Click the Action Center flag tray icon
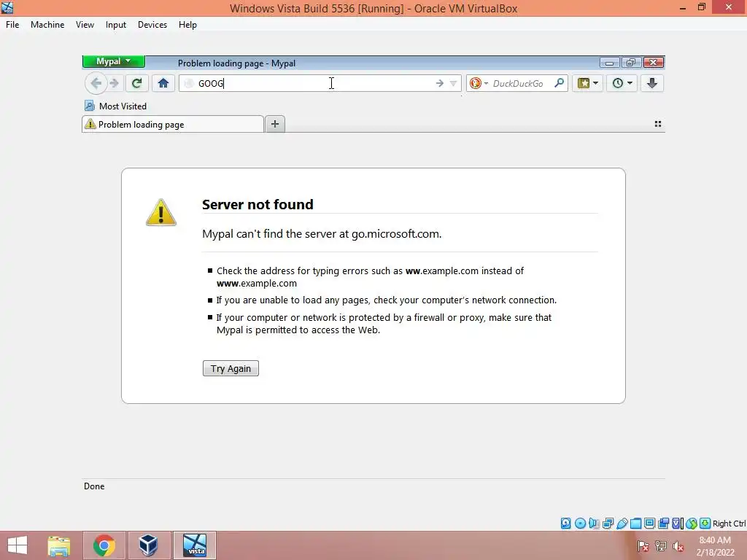Image resolution: width=747 pixels, height=560 pixels. (643, 545)
